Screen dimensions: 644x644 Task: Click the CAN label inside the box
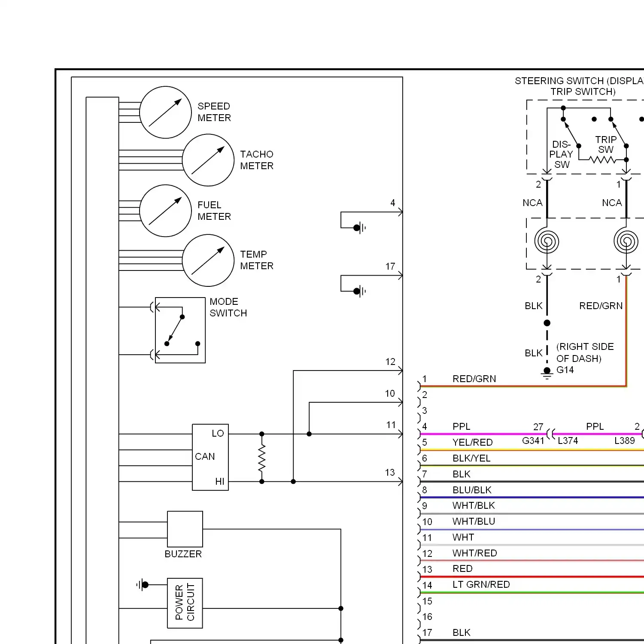coord(205,456)
